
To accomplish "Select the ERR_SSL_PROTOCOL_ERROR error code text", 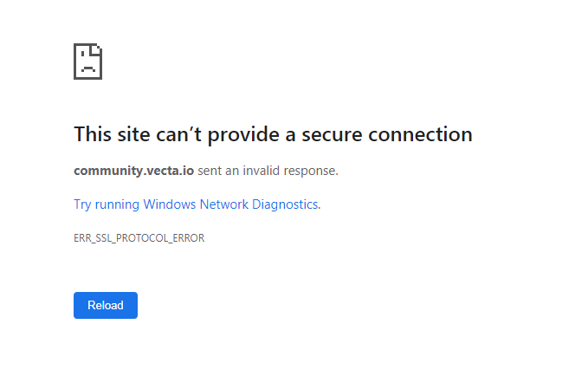I will click(x=139, y=238).
